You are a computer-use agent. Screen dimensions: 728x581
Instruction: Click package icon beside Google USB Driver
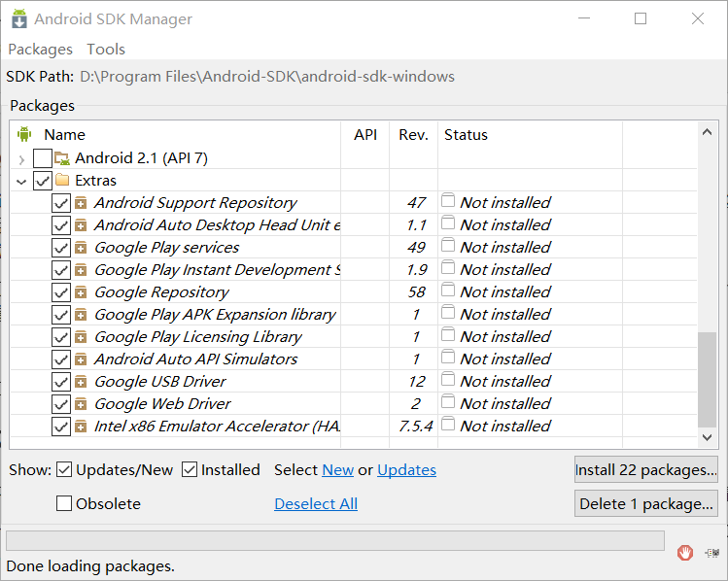(x=81, y=382)
